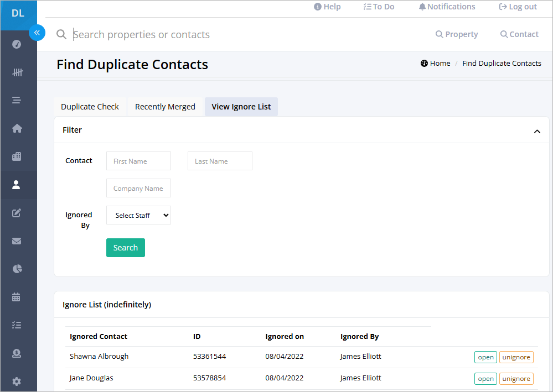Click the Company Name input field
The height and width of the screenshot is (392, 553).
pyautogui.click(x=138, y=188)
